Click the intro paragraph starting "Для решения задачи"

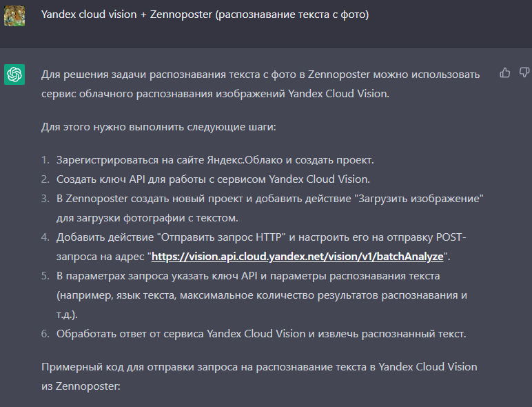click(260, 84)
